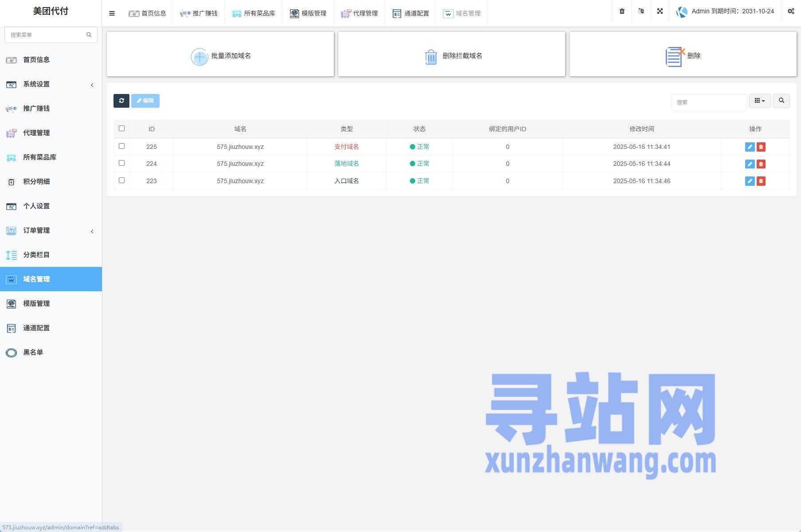Click the 入口域名 type cell

347,181
